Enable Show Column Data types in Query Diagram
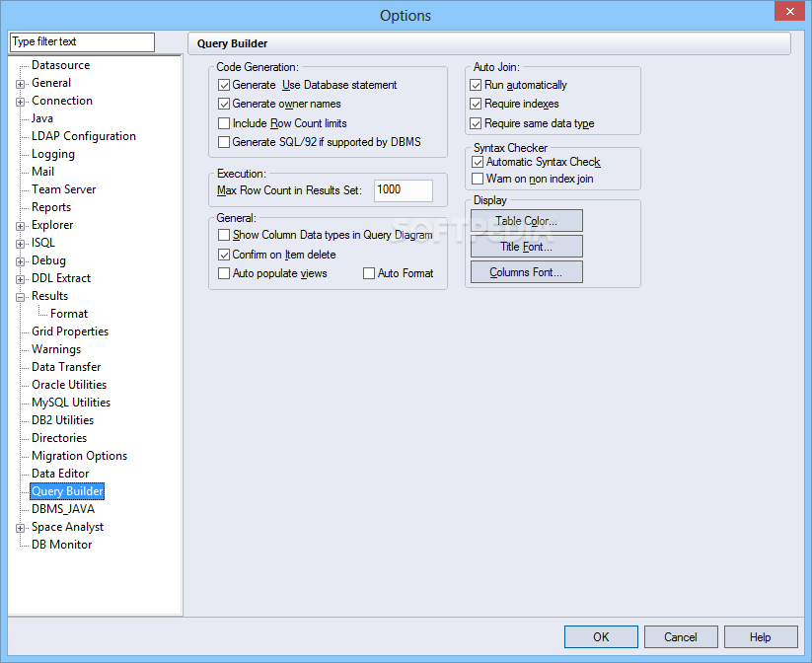The image size is (812, 663). point(224,235)
